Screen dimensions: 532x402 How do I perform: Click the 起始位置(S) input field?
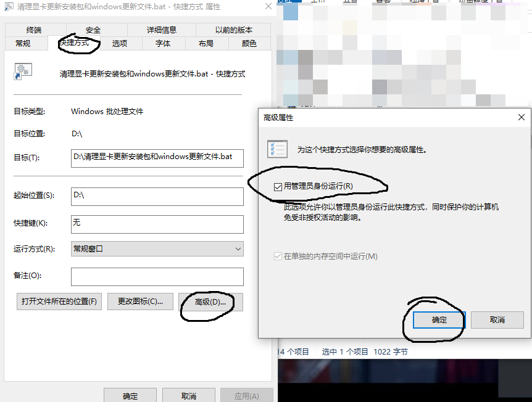point(157,197)
